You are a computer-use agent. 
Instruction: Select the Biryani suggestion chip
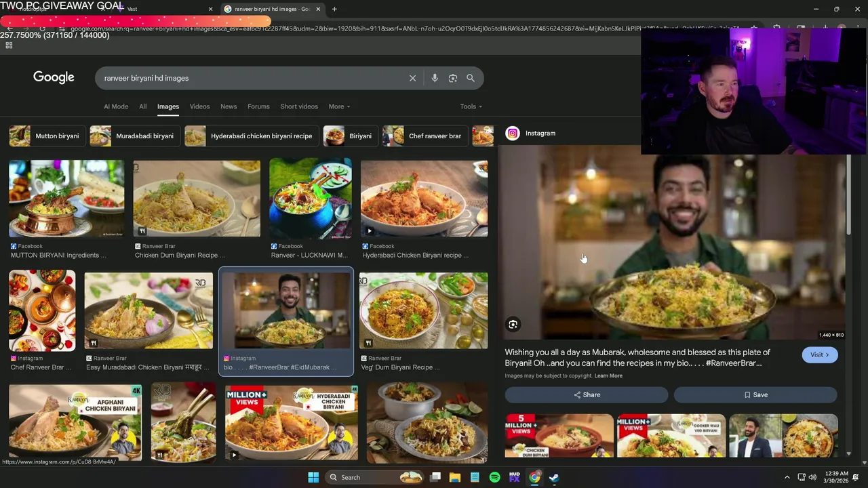[351, 136]
